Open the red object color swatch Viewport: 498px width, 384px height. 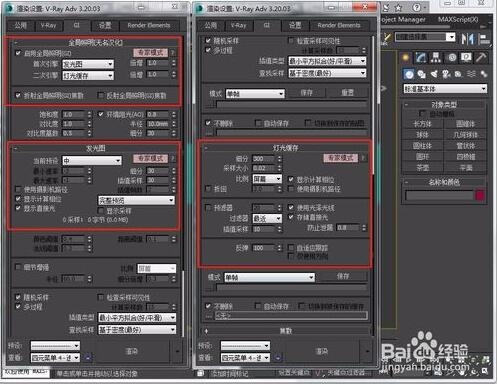[x=480, y=195]
